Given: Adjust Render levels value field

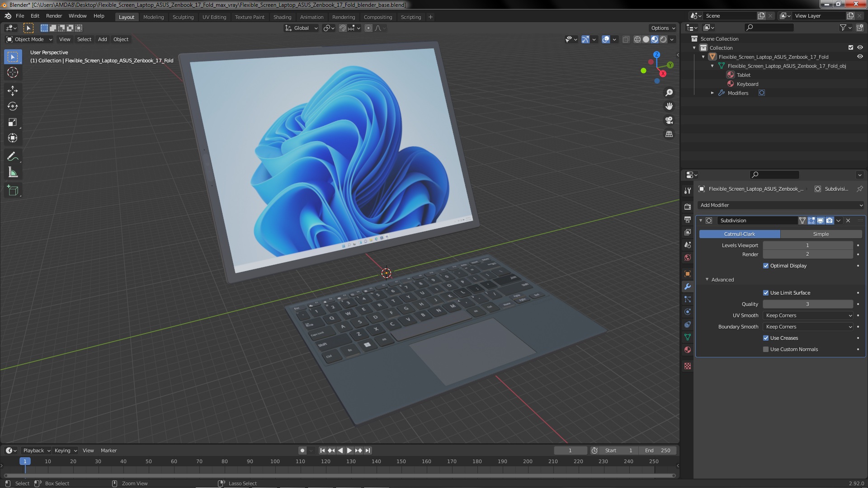Looking at the screenshot, I should tap(808, 254).
